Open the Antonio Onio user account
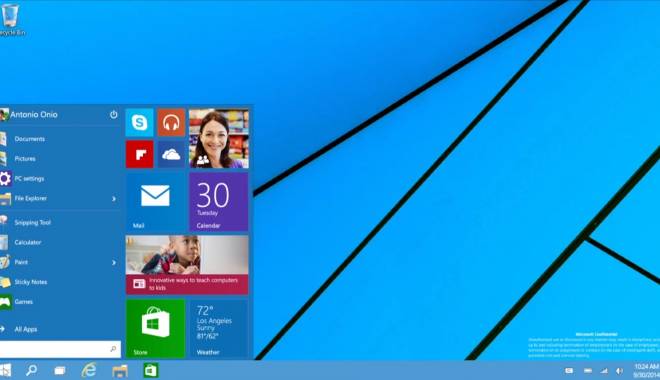Screen dimensions: 660x380 click(x=29, y=114)
